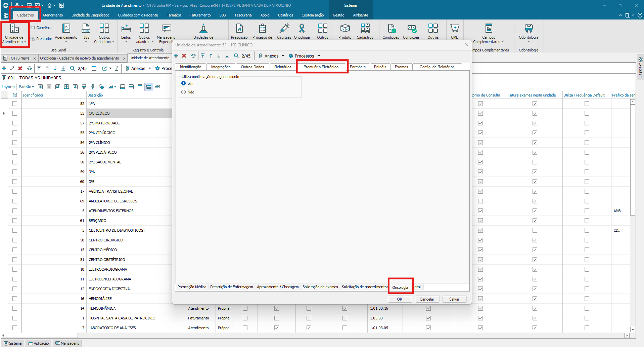Click the scroll down arrow of grid

pos(633,330)
